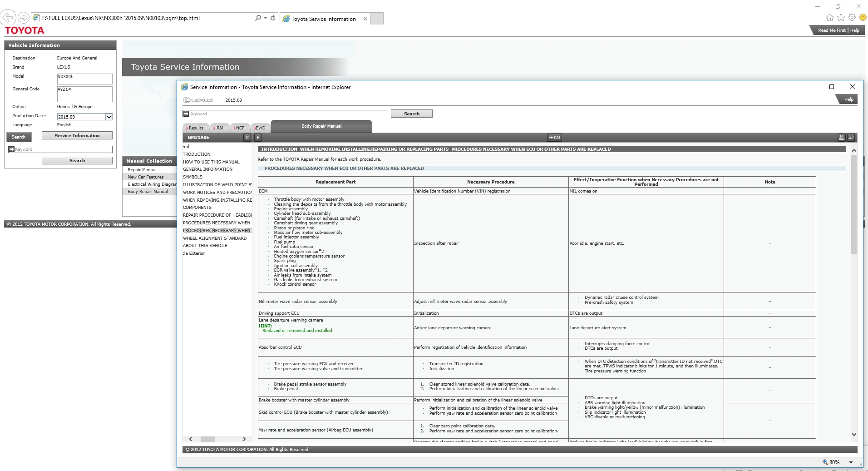Open the address bar autocomplete dropdown arrow
868x471 pixels.
coord(265,18)
